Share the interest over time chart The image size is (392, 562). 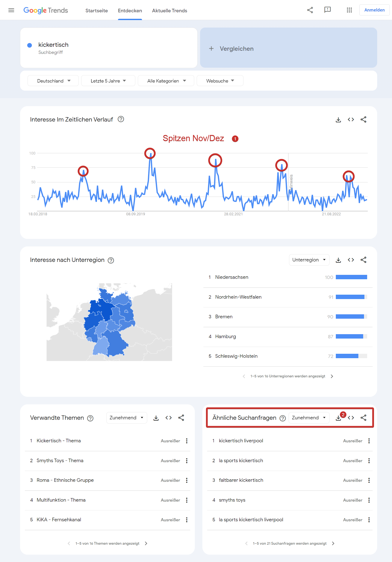pyautogui.click(x=363, y=119)
